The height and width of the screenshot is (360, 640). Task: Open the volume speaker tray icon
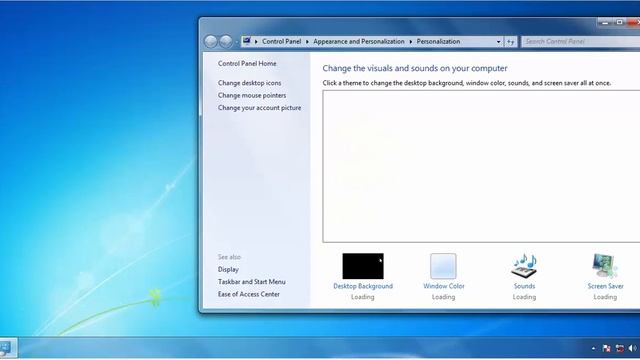633,348
